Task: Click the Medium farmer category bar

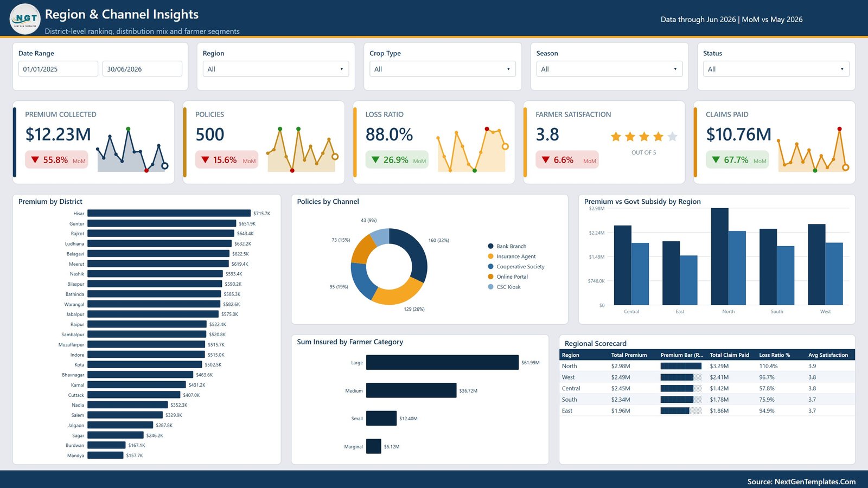Action: coord(411,390)
